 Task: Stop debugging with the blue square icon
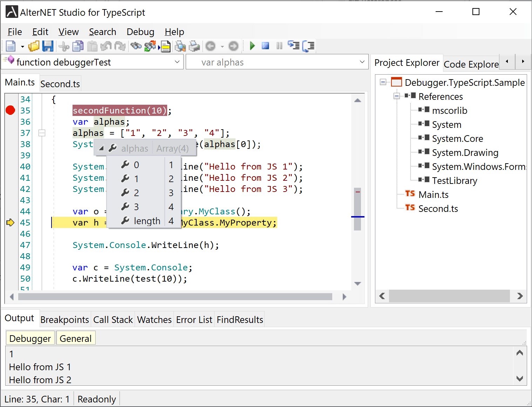tap(265, 46)
